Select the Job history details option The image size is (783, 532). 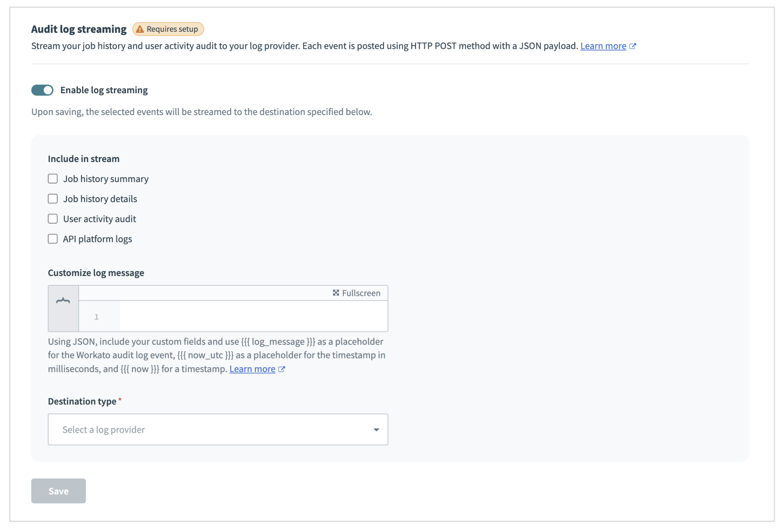coord(53,198)
